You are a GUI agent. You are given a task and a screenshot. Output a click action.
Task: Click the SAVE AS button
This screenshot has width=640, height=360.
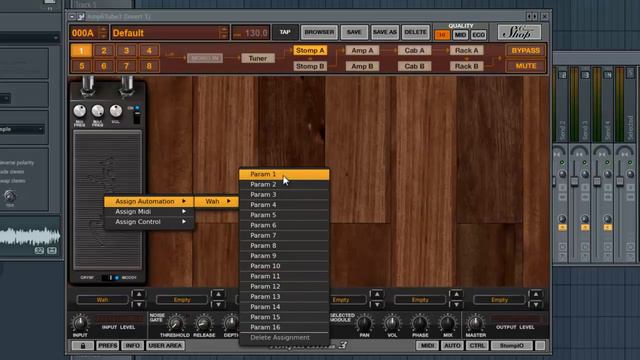pos(384,32)
